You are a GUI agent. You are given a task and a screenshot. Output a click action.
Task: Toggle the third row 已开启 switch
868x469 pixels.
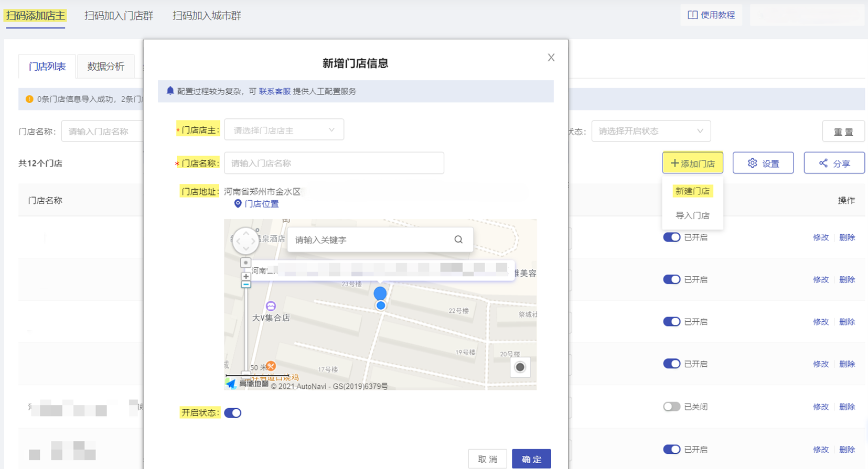[x=671, y=322]
